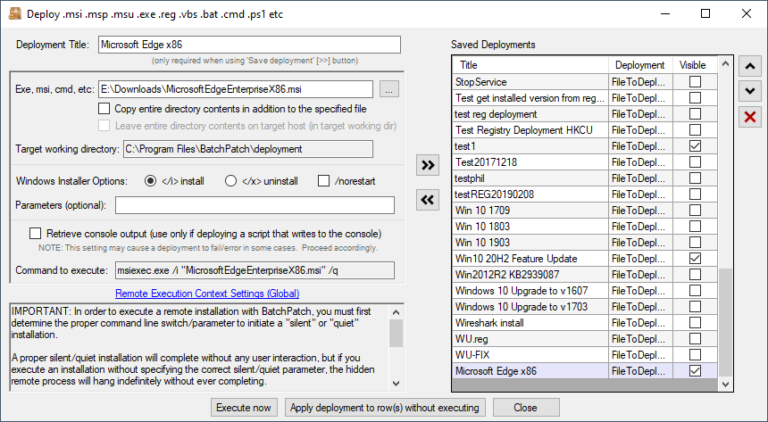
Task: Click the load deployment double-left arrow button
Action: click(x=427, y=200)
